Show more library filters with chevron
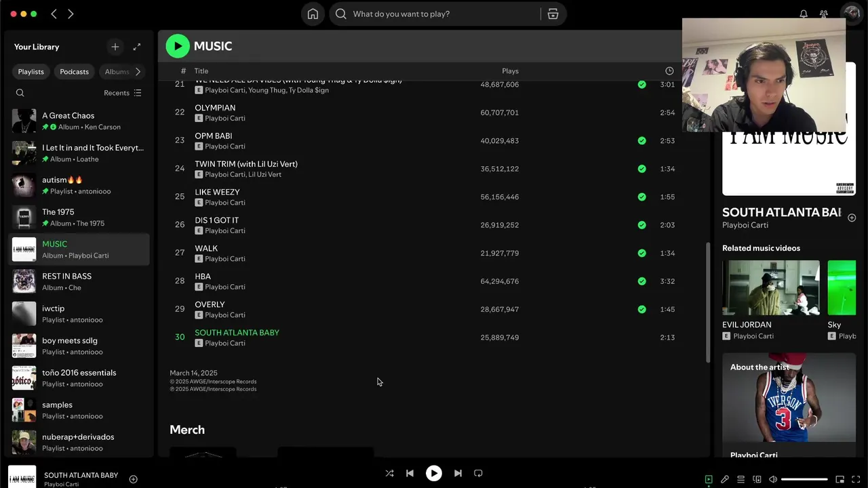 pos(138,71)
